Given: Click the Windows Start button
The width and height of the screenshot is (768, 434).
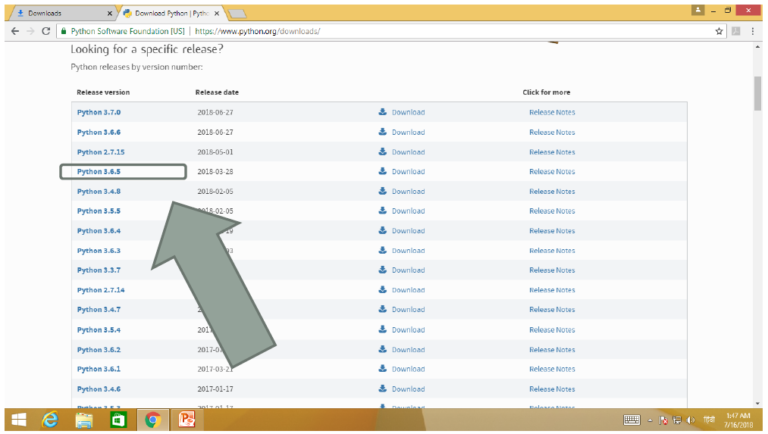Looking at the screenshot, I should pyautogui.click(x=18, y=420).
